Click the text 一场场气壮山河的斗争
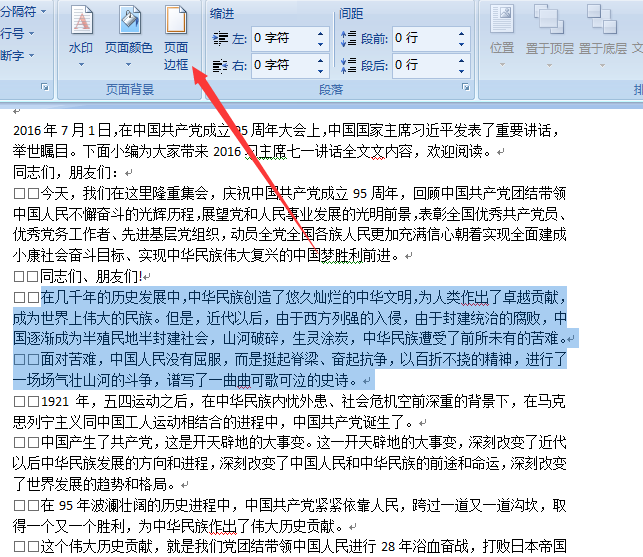643x557 pixels. [83, 380]
